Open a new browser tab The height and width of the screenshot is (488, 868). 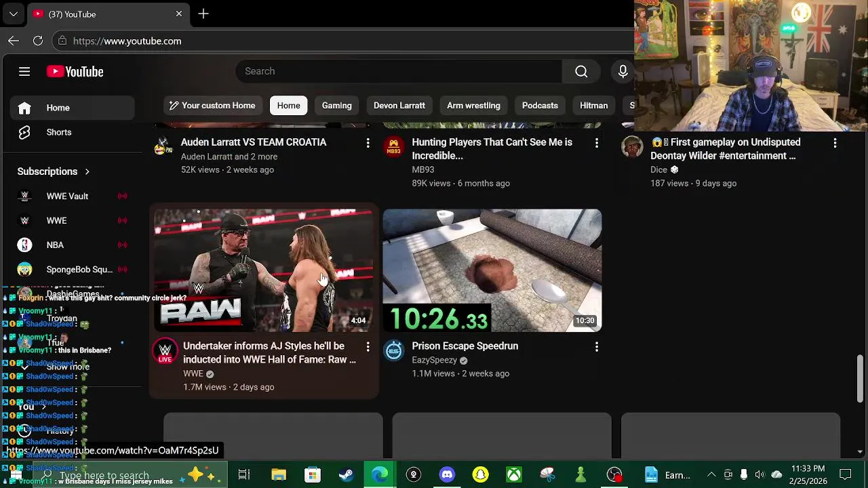(x=203, y=14)
